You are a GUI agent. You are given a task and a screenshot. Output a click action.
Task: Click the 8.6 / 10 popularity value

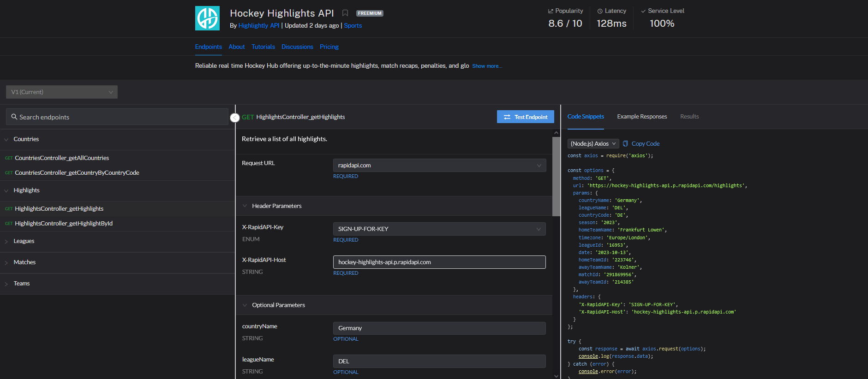coord(565,23)
